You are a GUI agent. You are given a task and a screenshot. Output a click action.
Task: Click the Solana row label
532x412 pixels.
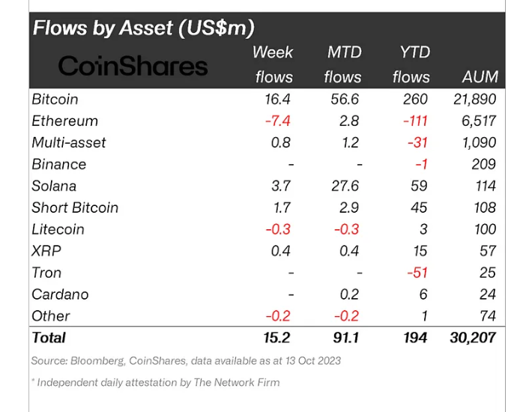coord(54,186)
